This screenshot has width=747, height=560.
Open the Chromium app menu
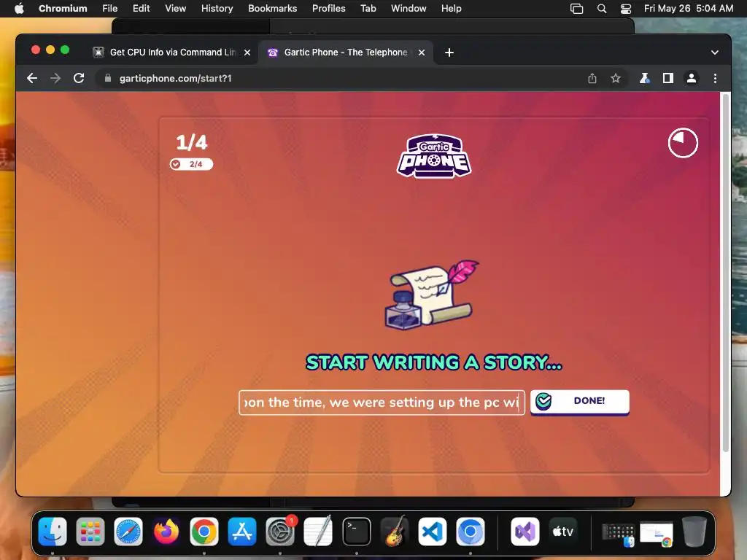tap(63, 9)
